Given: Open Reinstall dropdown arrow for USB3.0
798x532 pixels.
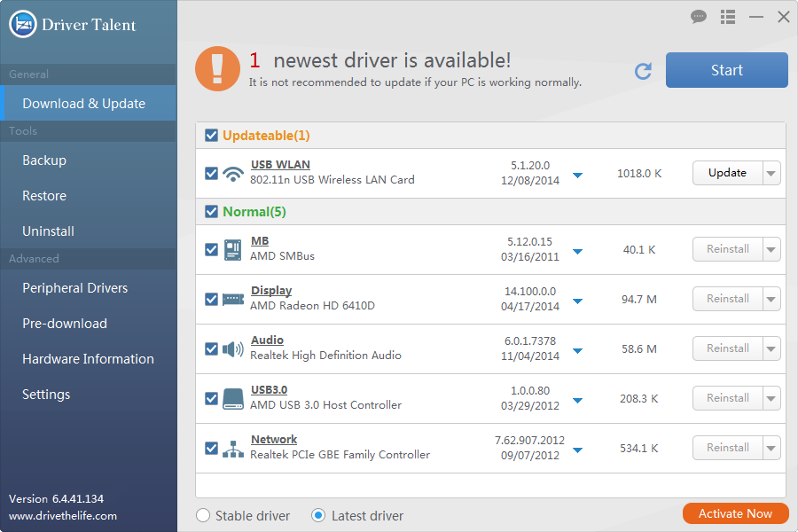Looking at the screenshot, I should tap(771, 398).
